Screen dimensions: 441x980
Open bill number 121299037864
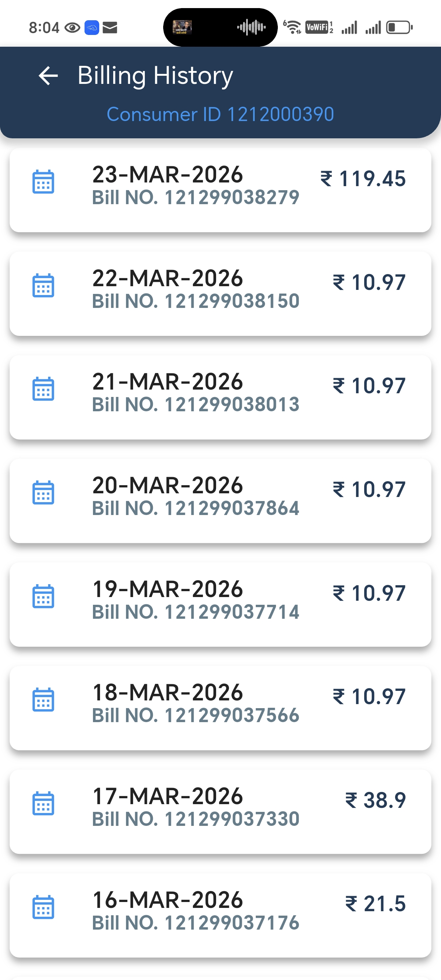coord(196,508)
